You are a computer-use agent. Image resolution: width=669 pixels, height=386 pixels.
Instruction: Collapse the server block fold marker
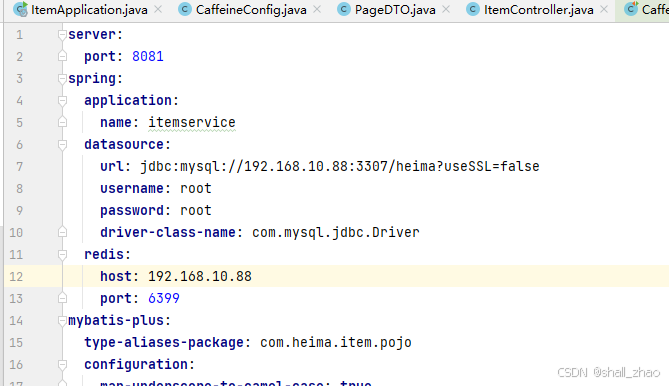pyautogui.click(x=62, y=35)
